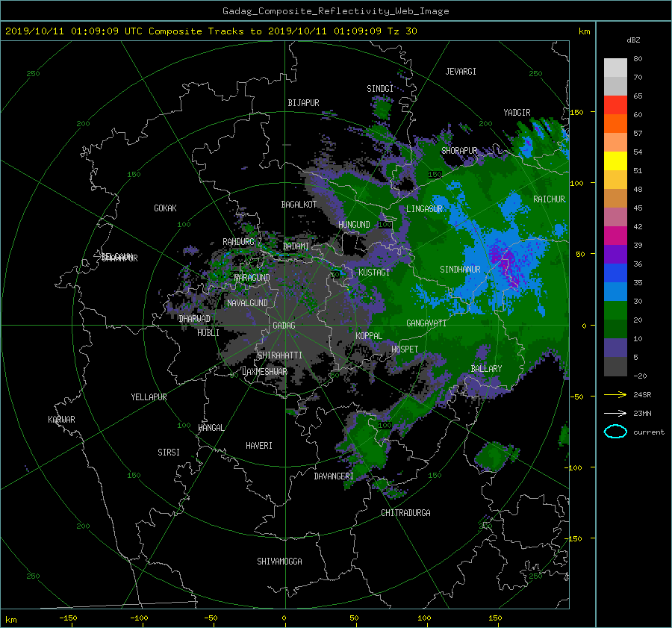The width and height of the screenshot is (672, 628).
Task: Click the HANGAL city label
Action: 211,428
